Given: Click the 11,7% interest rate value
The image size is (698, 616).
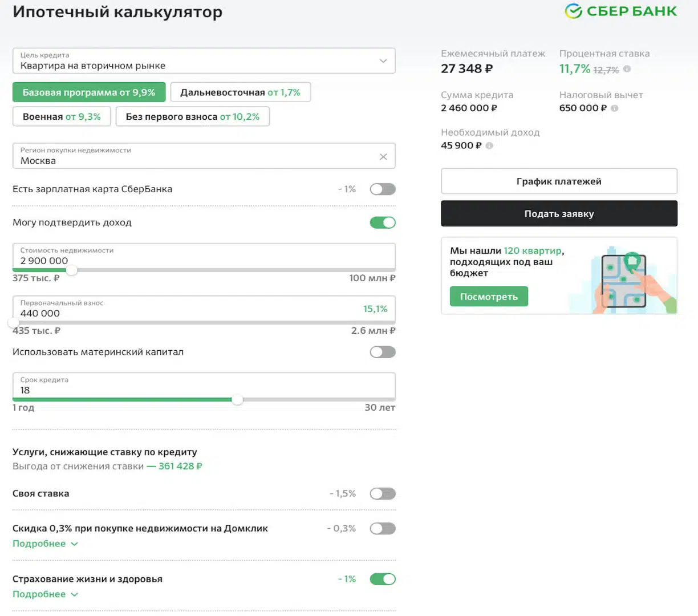Looking at the screenshot, I should (574, 69).
